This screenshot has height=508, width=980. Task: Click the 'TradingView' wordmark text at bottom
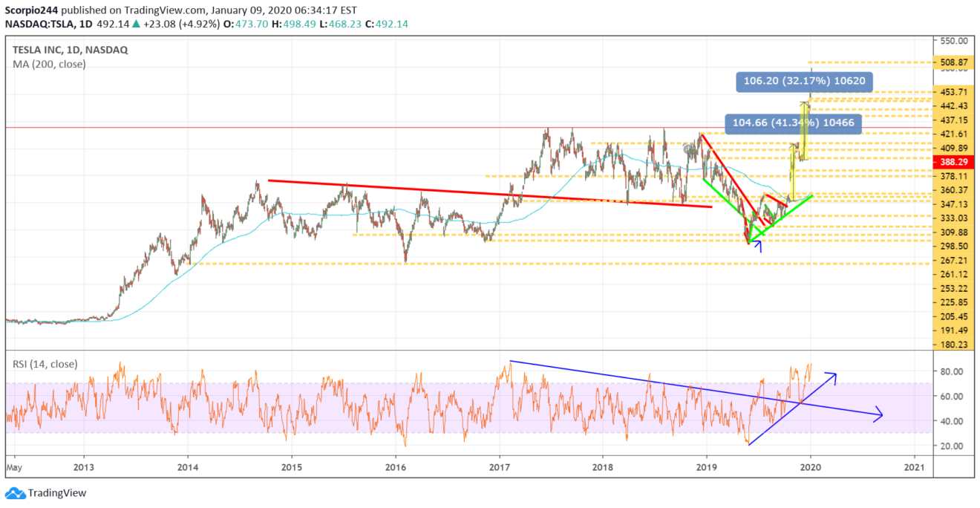(57, 493)
